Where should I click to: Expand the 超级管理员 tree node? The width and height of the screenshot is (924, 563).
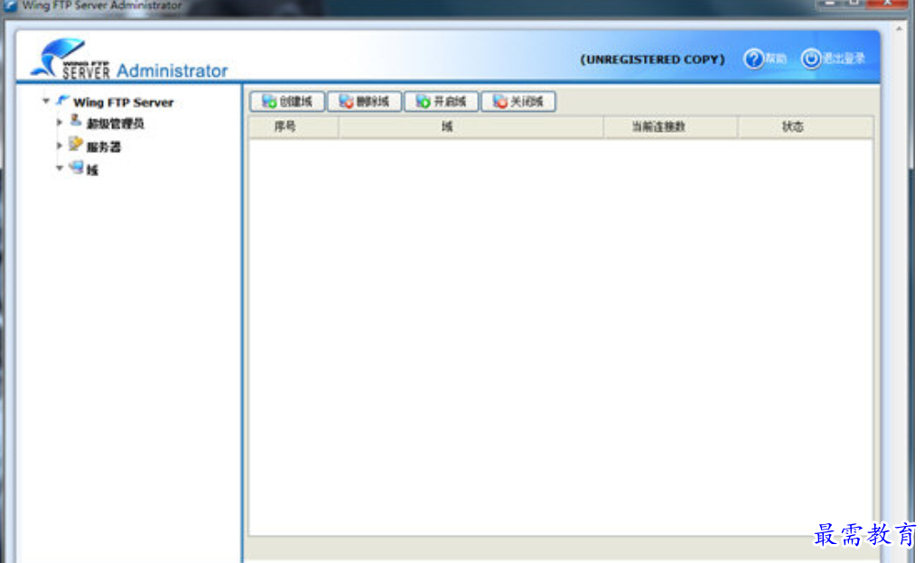point(59,123)
